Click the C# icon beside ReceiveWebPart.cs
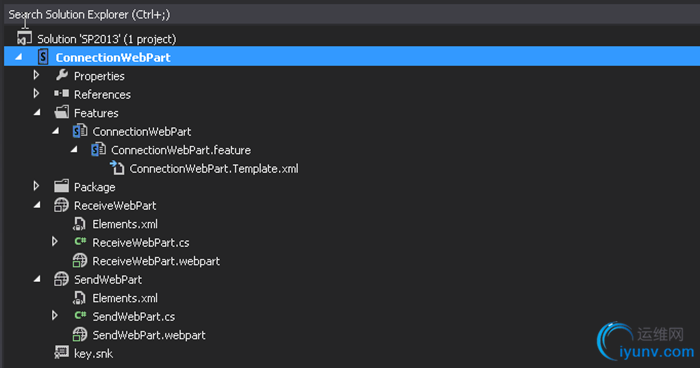Image resolution: width=700 pixels, height=368 pixels. pos(80,242)
